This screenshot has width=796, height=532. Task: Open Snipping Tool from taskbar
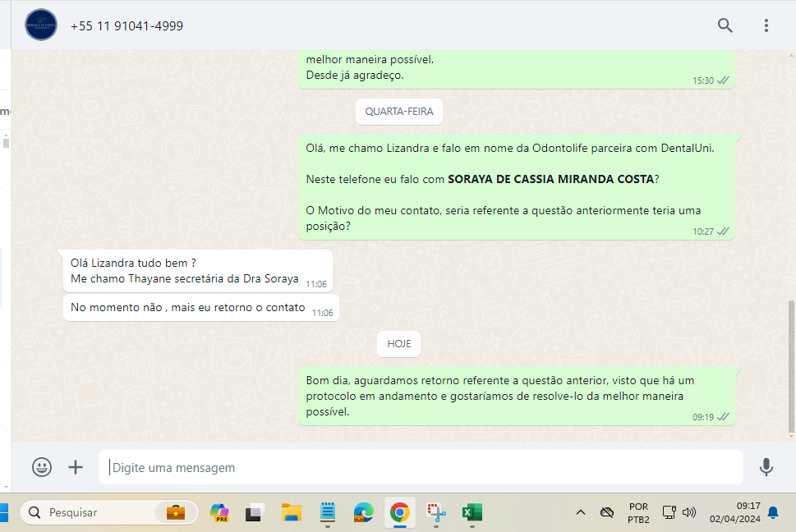tap(436, 513)
